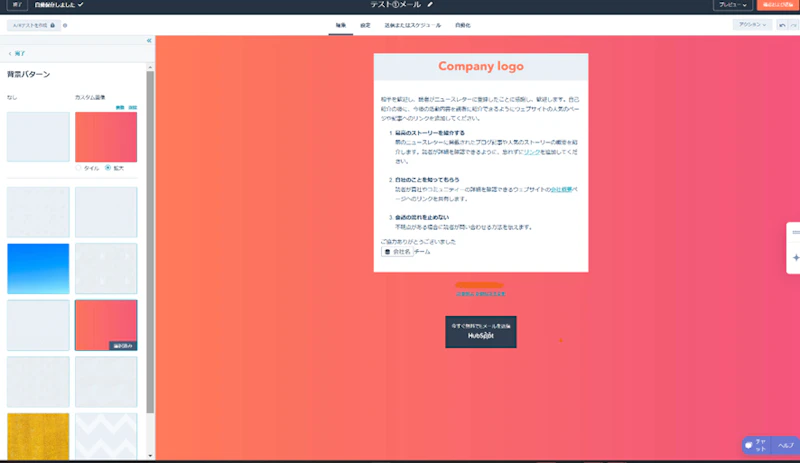Image resolution: width=800 pixels, height=463 pixels.
Task: Open the chat bubble widget
Action: click(756, 445)
